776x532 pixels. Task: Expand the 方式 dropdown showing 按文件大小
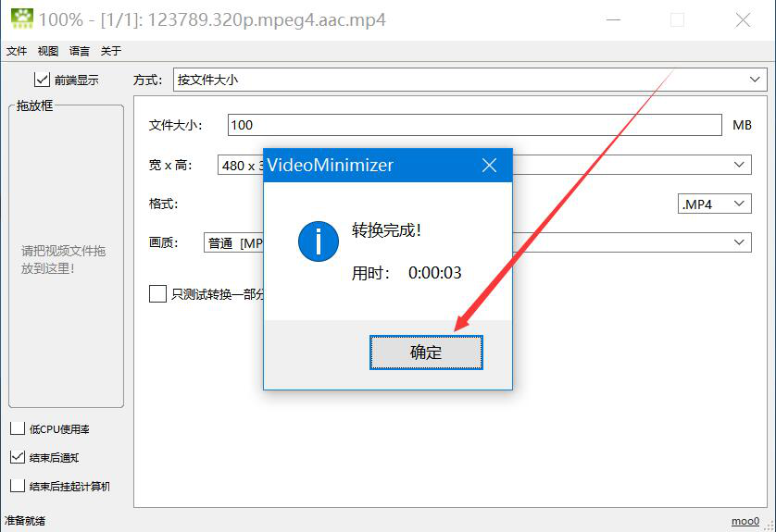[x=470, y=80]
